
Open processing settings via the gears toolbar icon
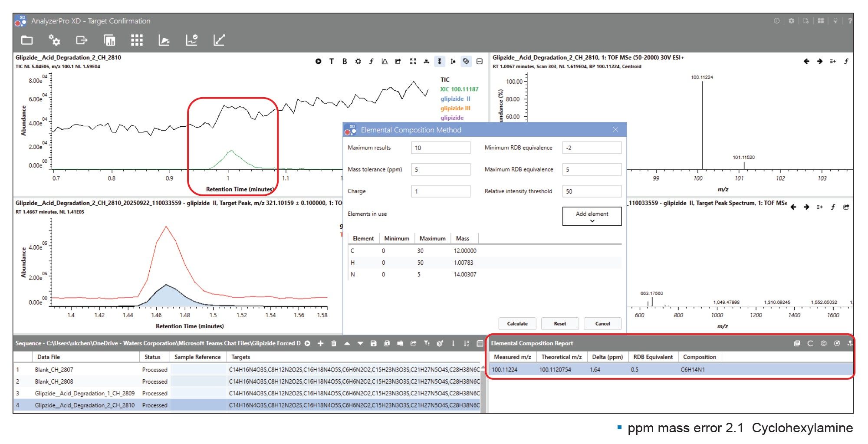click(x=55, y=40)
